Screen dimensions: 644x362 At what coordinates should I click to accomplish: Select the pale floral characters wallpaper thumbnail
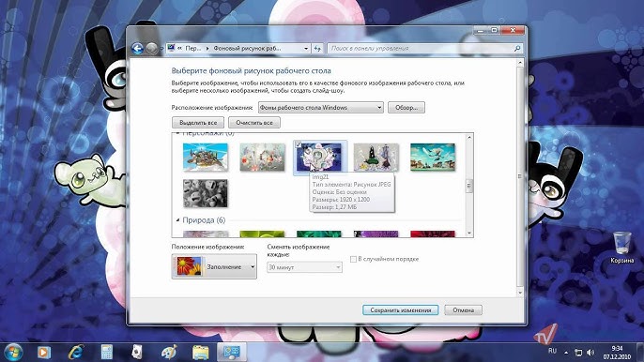coord(262,157)
